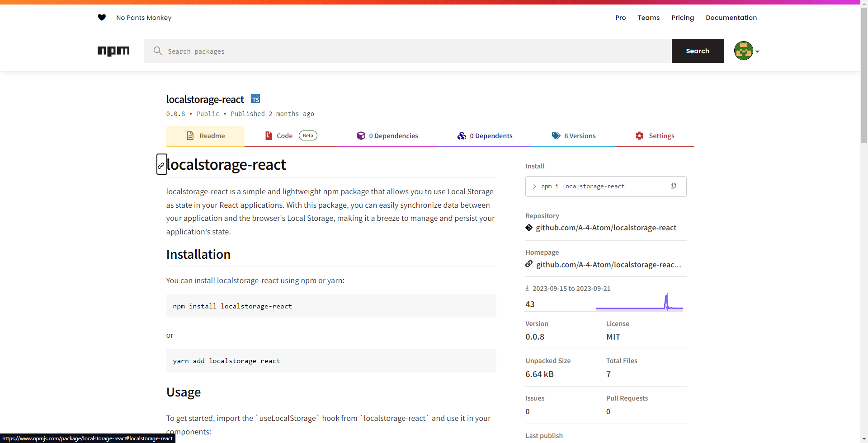The image size is (868, 443).
Task: Open the package Settings tab
Action: [655, 136]
